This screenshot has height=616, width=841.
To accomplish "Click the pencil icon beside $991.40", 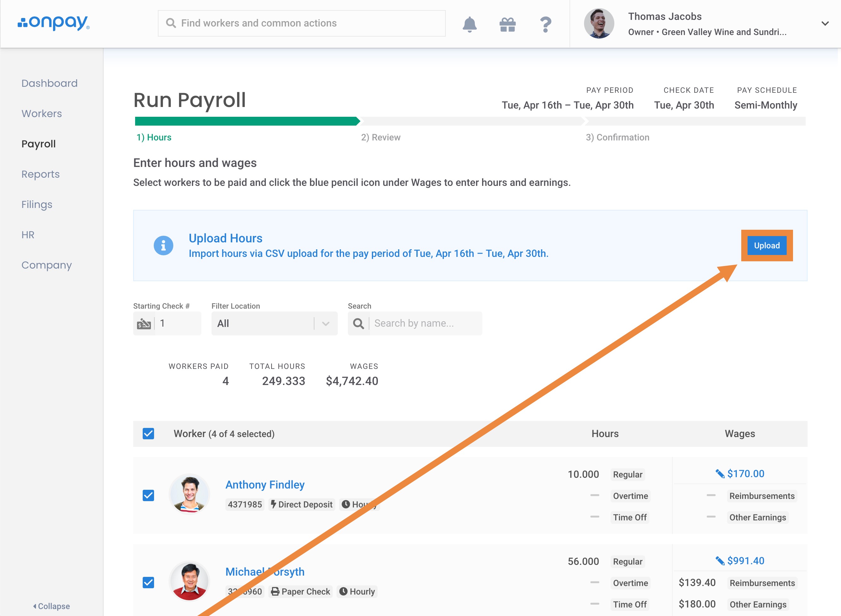I will coord(719,561).
